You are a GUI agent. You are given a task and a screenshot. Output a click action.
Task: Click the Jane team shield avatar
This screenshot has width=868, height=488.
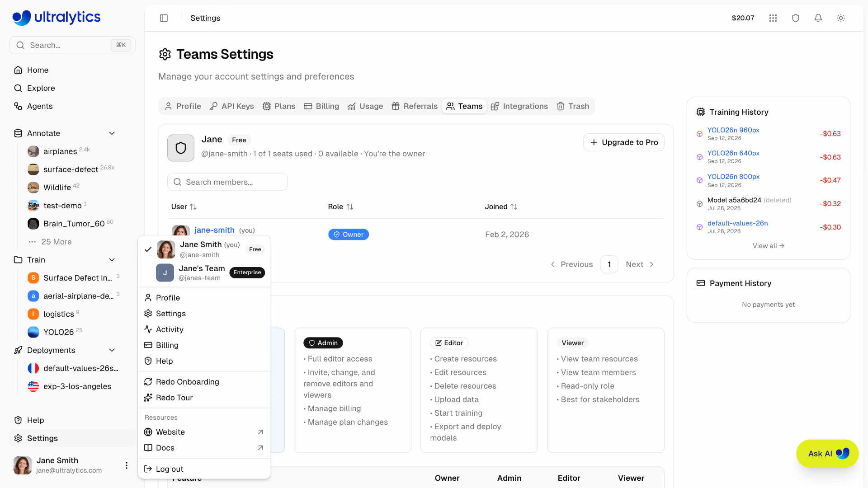tap(181, 148)
